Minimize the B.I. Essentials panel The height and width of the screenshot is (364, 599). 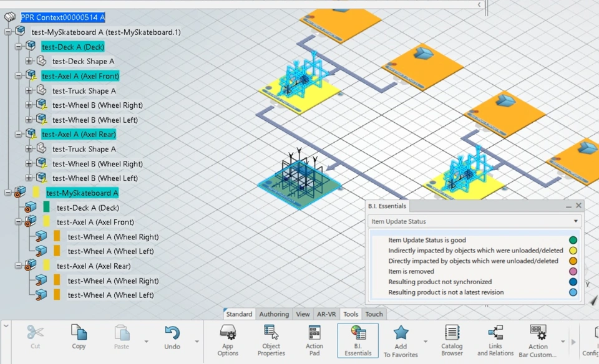568,206
